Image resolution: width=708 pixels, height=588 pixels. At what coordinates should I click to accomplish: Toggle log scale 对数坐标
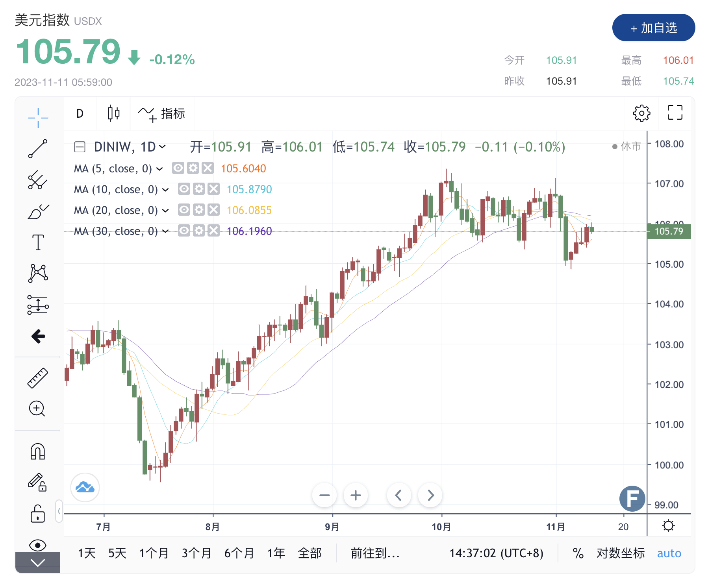pyautogui.click(x=621, y=553)
